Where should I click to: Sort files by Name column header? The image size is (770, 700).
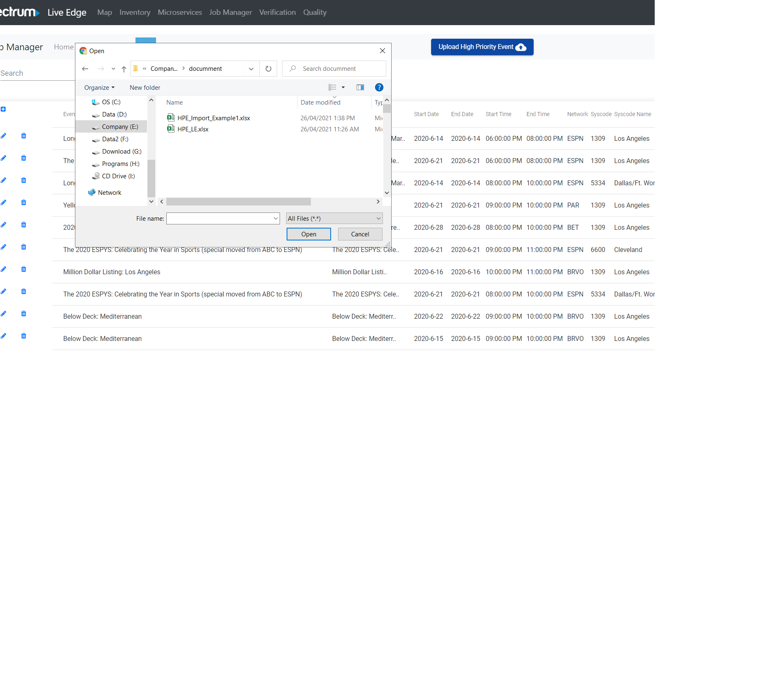click(x=175, y=103)
